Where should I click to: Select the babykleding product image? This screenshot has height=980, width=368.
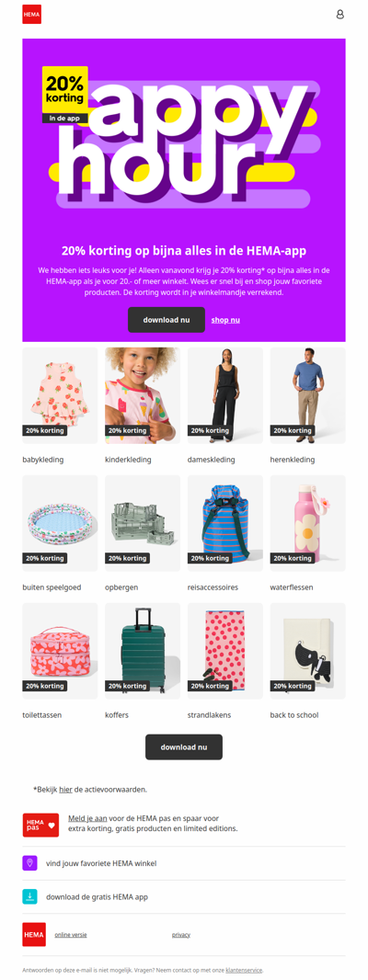(x=60, y=395)
